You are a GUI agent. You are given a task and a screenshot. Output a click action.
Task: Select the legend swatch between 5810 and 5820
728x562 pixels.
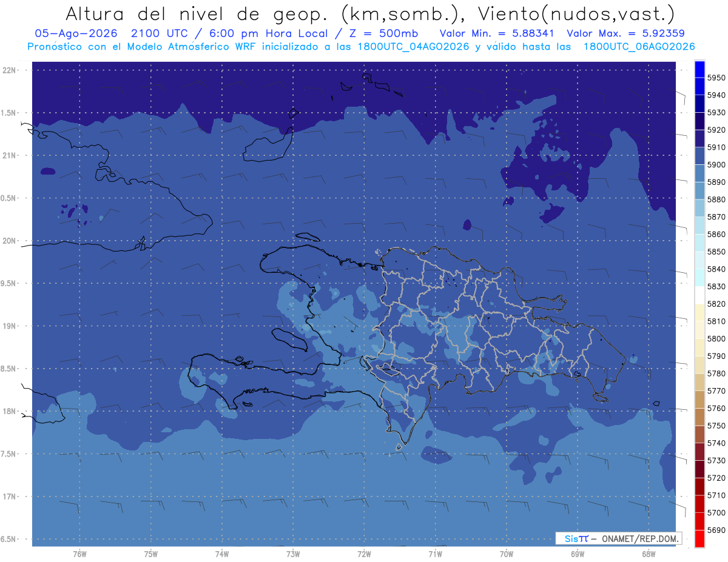[699, 312]
